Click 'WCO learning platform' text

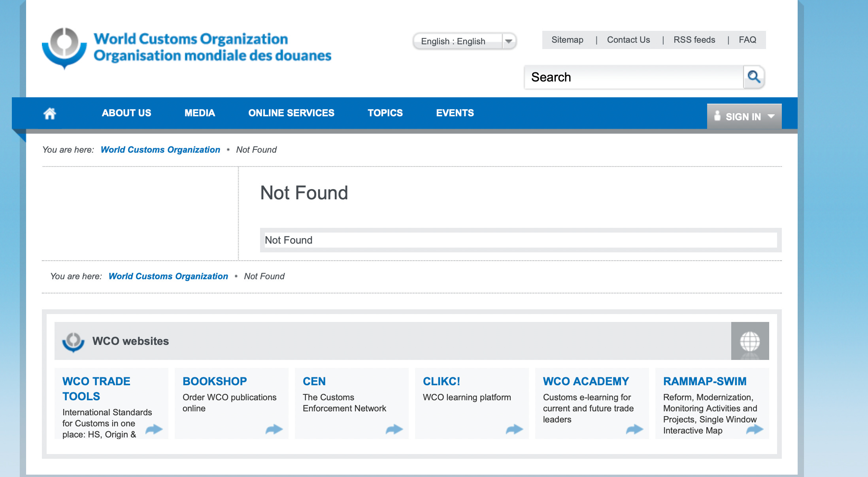click(467, 397)
